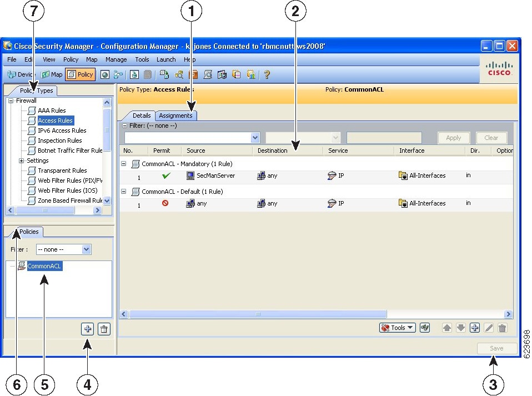Click the Apply filter button
This screenshot has height=396, width=532.
click(x=453, y=138)
